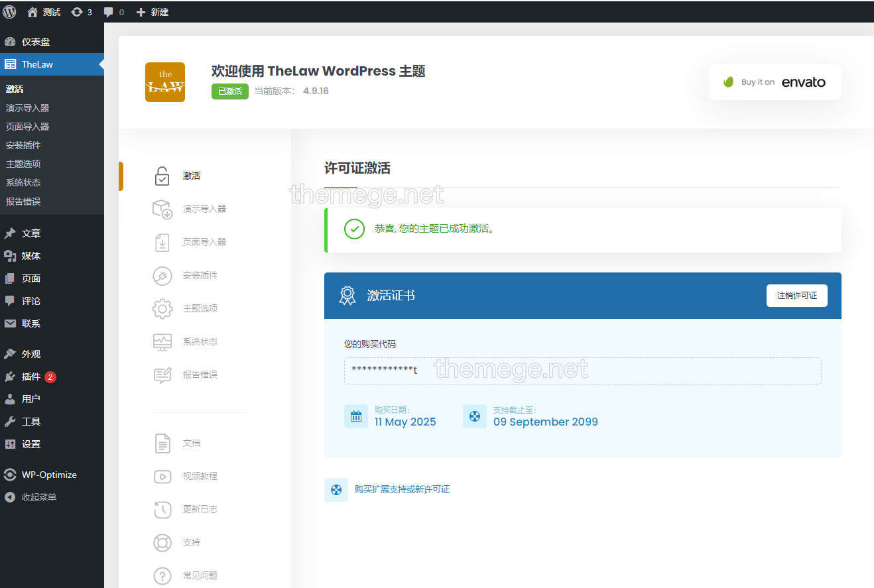Open the 媒体 media menu

point(52,256)
